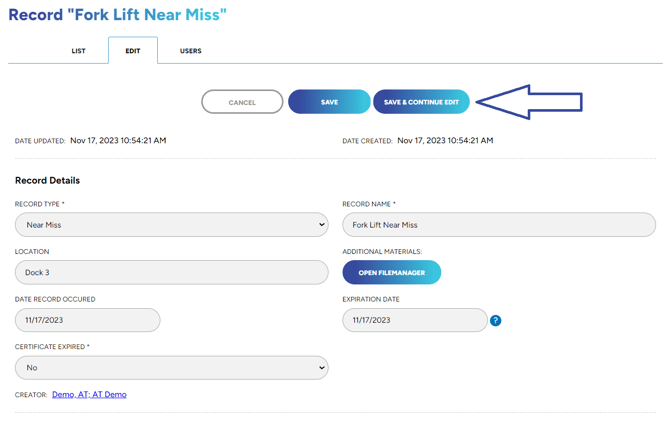
Task: Click the Date Created timestamp
Action: pyautogui.click(x=445, y=141)
